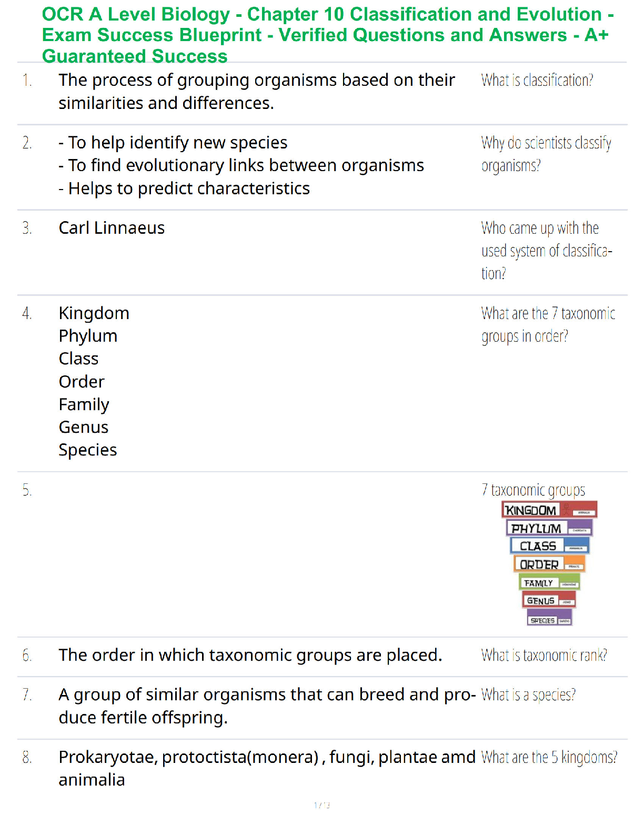This screenshot has height=834, width=644.
Task: Click the GENUS block in diagram
Action: pyautogui.click(x=549, y=600)
